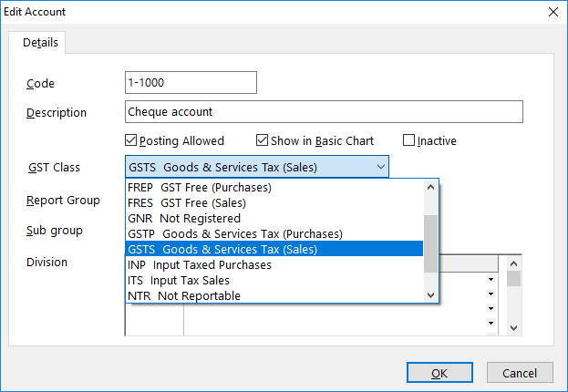Click the Description text field
568x392 pixels.
[x=324, y=112]
